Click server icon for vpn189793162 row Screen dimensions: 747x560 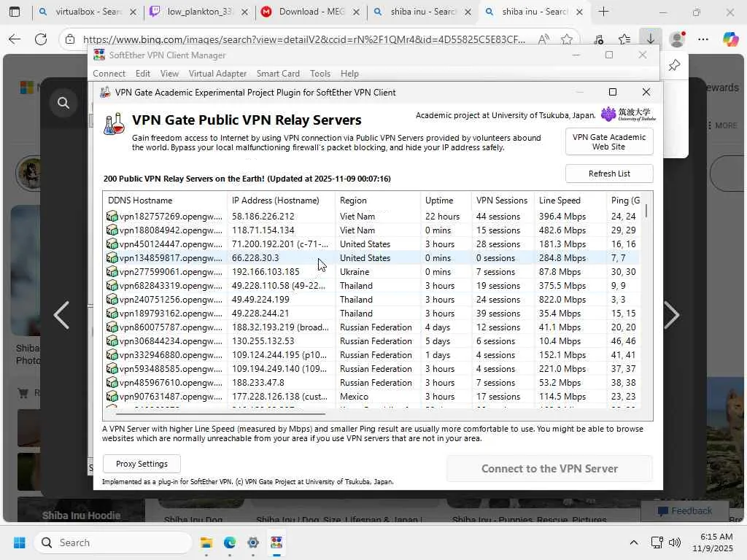(112, 313)
